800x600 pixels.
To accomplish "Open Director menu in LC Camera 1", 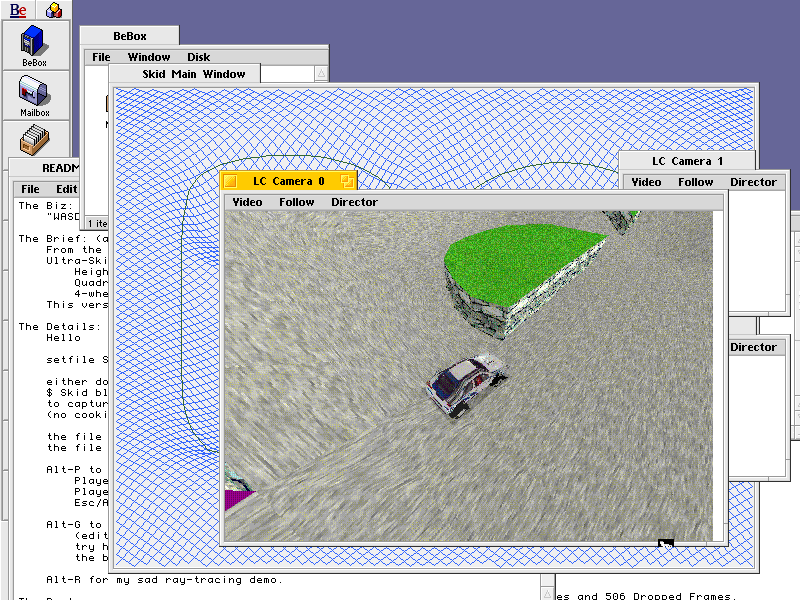I will coord(753,182).
